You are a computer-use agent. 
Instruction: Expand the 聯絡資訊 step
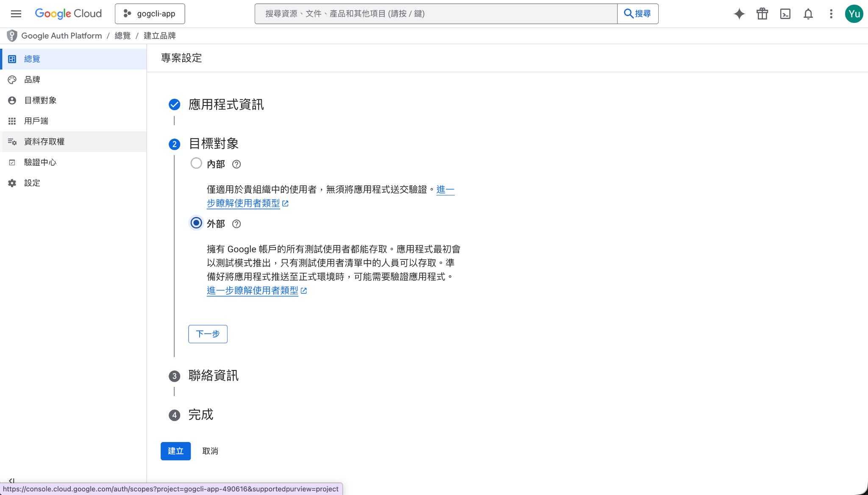click(x=213, y=375)
